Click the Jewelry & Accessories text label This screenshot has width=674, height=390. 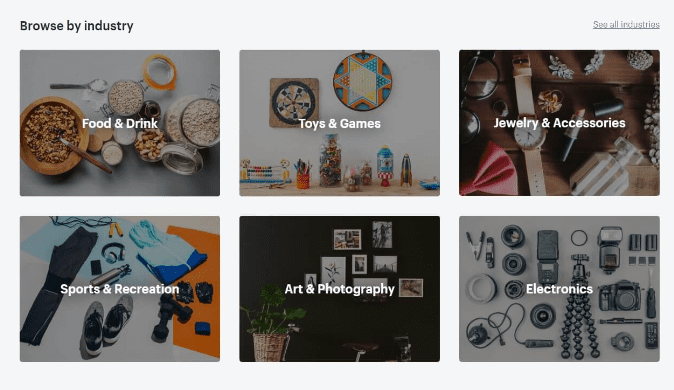coord(559,123)
